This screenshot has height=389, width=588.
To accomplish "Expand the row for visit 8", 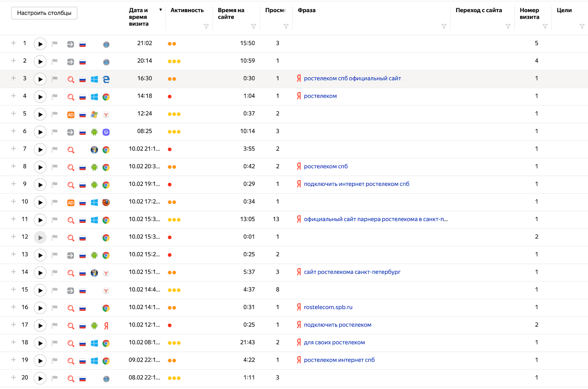I will click(x=13, y=166).
